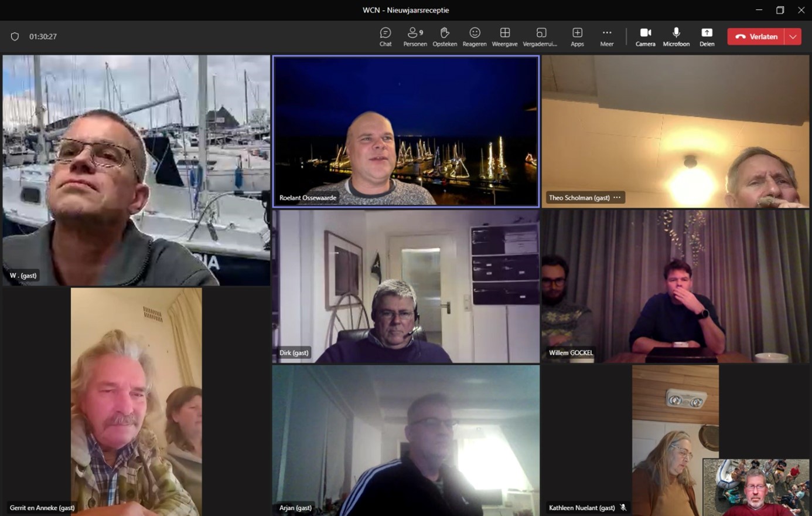Click the shield security icon
The width and height of the screenshot is (812, 516).
[15, 36]
